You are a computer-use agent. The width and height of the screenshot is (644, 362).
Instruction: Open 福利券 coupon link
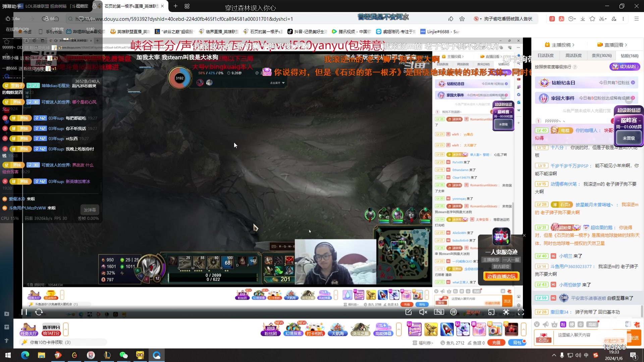point(423,343)
